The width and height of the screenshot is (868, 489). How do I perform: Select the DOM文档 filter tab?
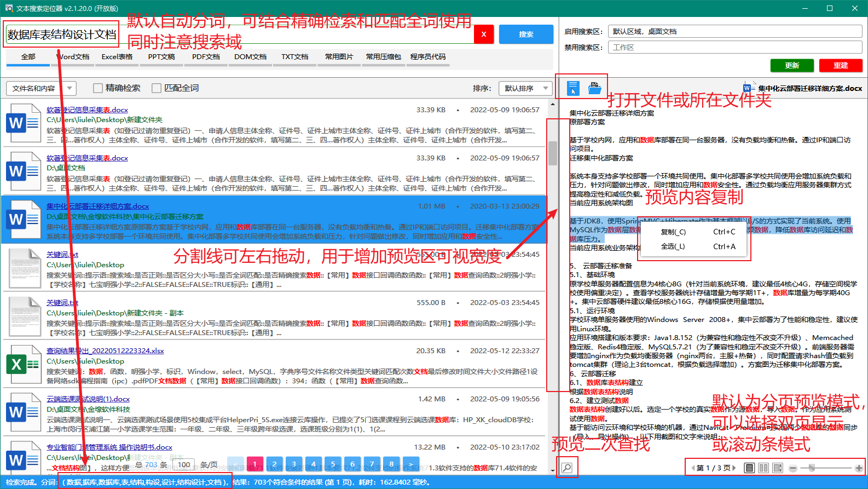coord(250,57)
